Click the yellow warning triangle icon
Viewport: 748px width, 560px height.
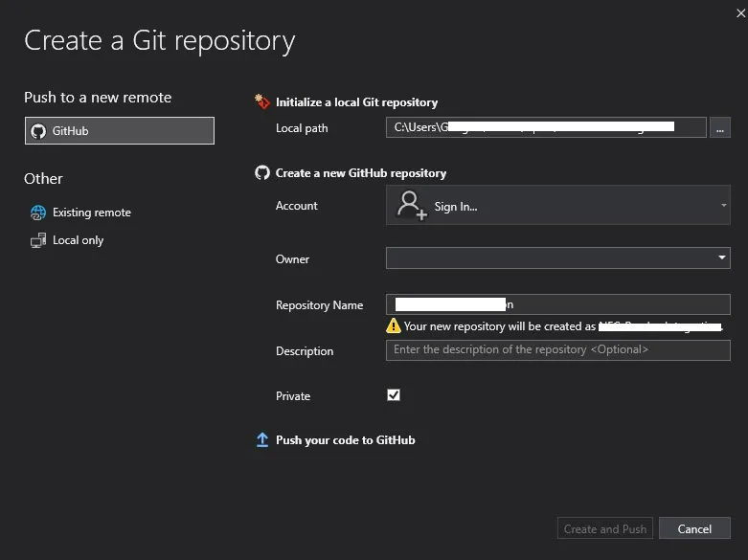[x=394, y=326]
